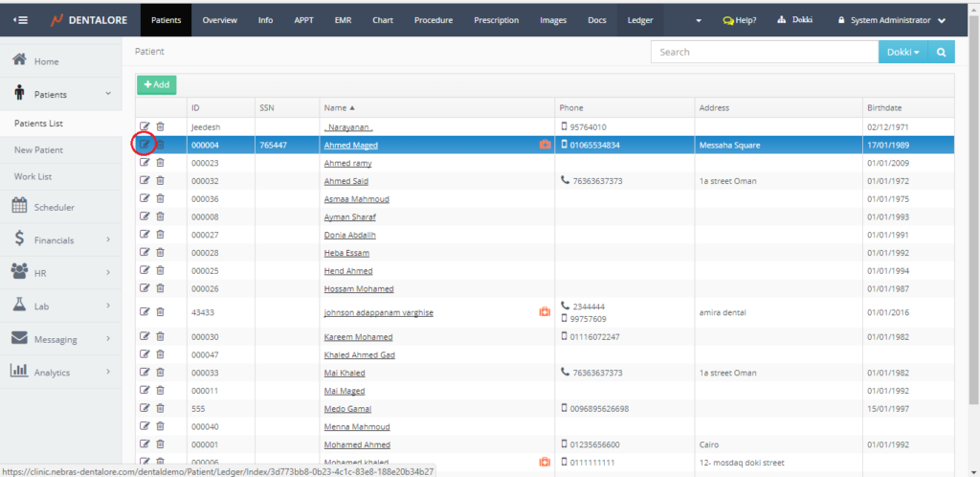Open the Kareem Mohamed patient link
Viewport: 980px width, 477px height.
click(x=358, y=337)
